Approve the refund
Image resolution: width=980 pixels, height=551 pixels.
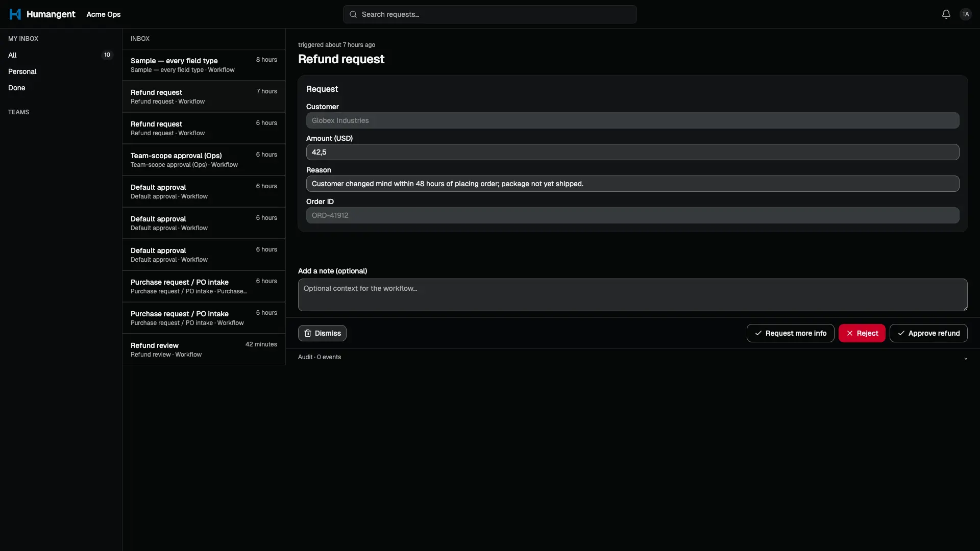pyautogui.click(x=928, y=333)
